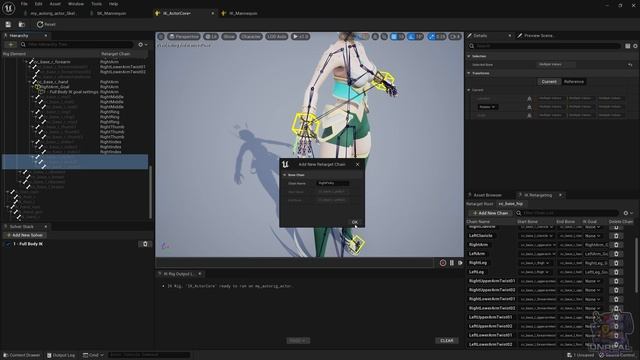Select the RightArm_Goal hierarchy item
This screenshot has width=640, height=360.
(54, 87)
